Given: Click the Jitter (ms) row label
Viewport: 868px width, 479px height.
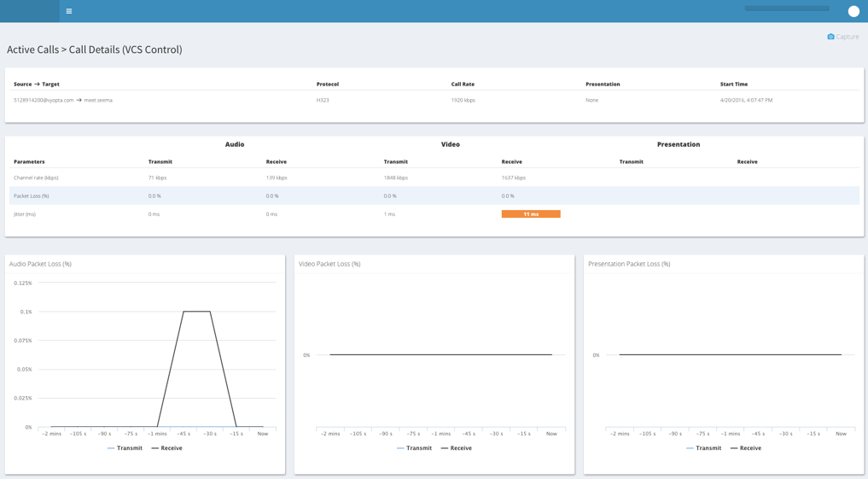Looking at the screenshot, I should (25, 214).
